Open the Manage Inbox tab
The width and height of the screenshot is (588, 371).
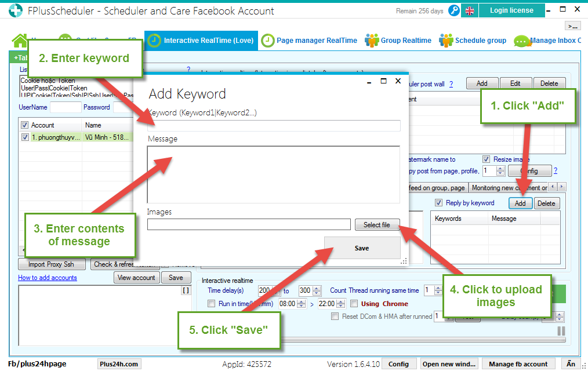click(x=547, y=41)
